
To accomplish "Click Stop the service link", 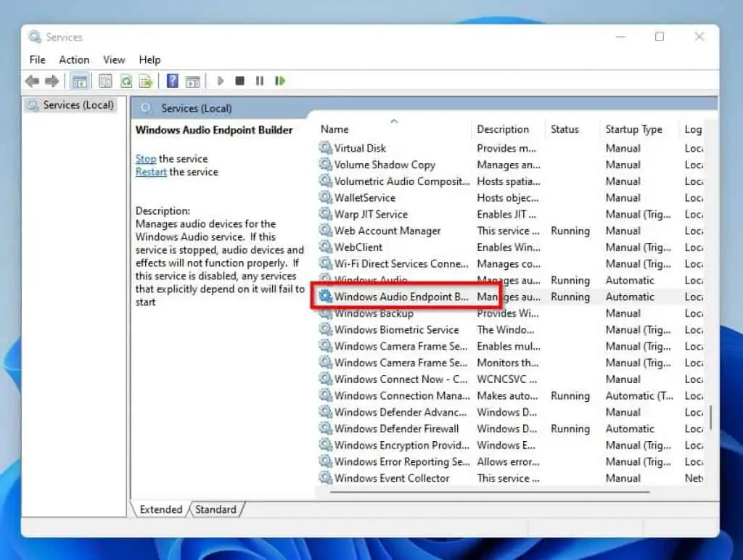I will pos(145,159).
